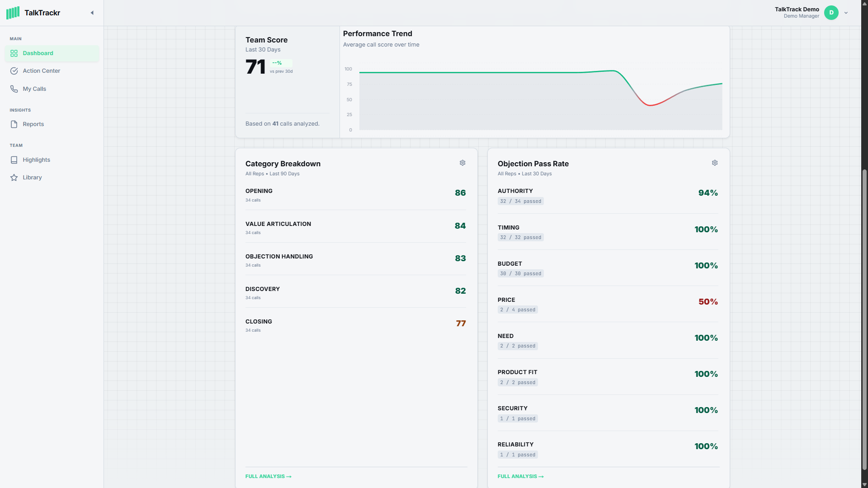This screenshot has width=868, height=488.
Task: Open Objection Pass Rate Full Analysis link
Action: [520, 476]
